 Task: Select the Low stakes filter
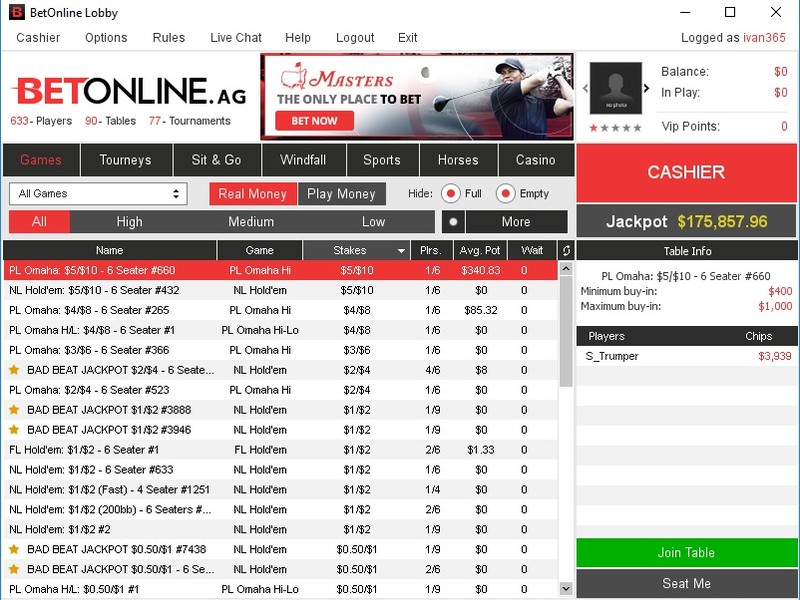click(x=373, y=222)
